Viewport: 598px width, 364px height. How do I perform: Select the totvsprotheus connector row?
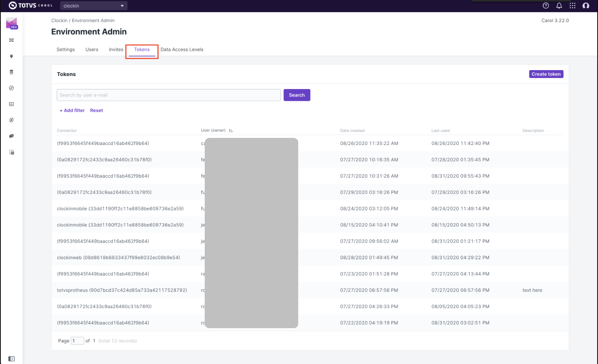point(310,290)
